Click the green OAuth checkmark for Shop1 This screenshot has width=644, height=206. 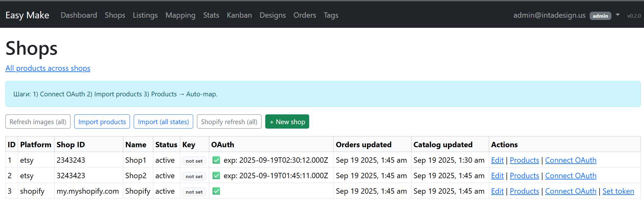[216, 160]
